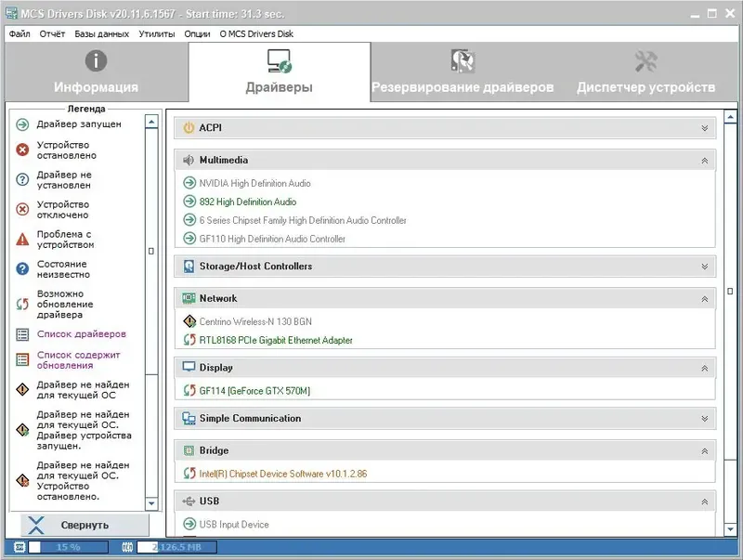Click driver list scroll down arrow
Viewport: 743px width, 560px height.
[730, 529]
